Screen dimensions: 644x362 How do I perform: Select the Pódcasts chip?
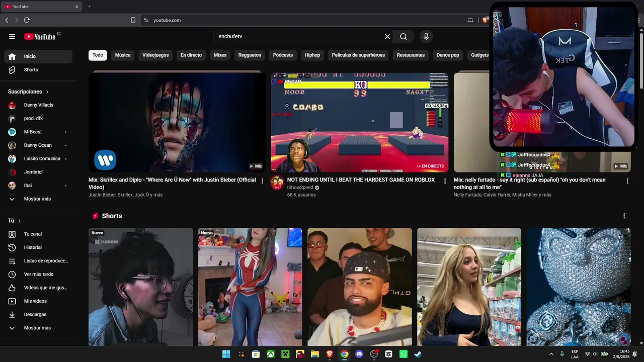[283, 55]
